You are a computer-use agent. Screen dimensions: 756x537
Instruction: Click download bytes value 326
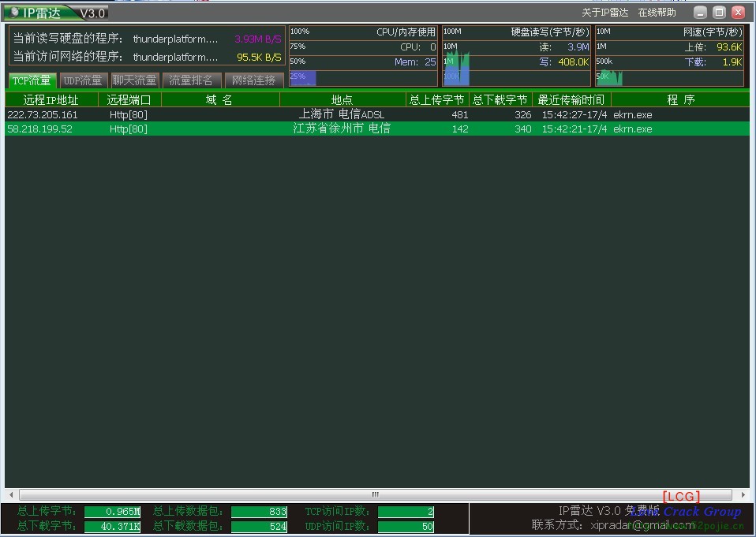[x=522, y=114]
